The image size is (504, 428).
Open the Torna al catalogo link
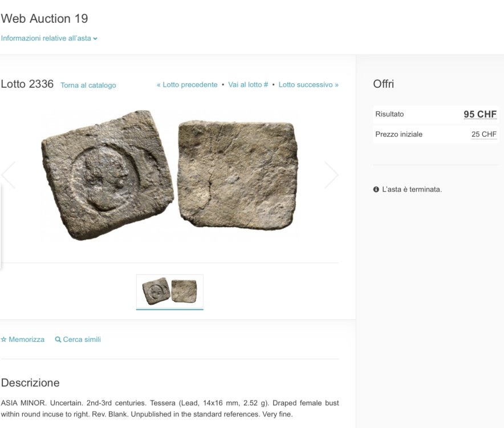click(88, 85)
